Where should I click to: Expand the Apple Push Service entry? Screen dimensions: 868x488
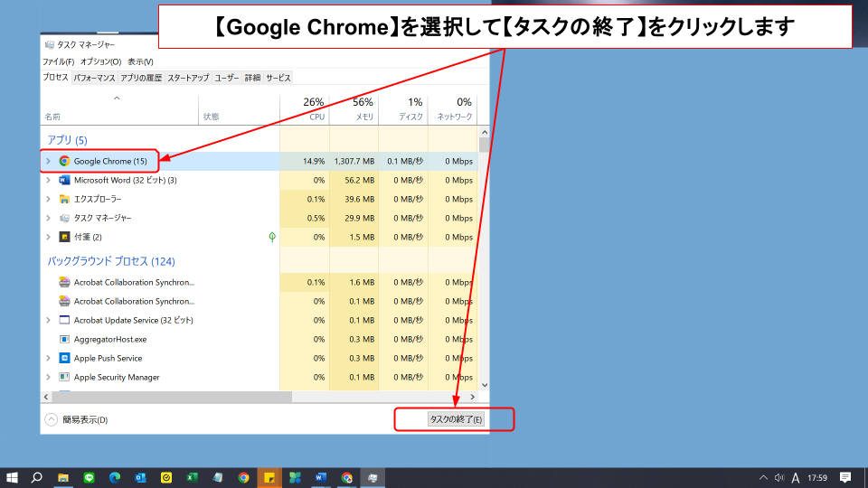(48, 358)
